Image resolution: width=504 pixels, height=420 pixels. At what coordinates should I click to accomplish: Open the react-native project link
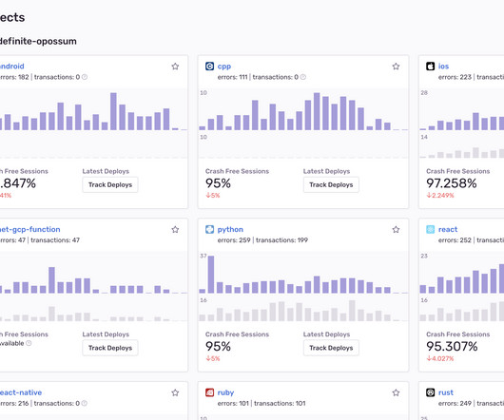tap(21, 392)
